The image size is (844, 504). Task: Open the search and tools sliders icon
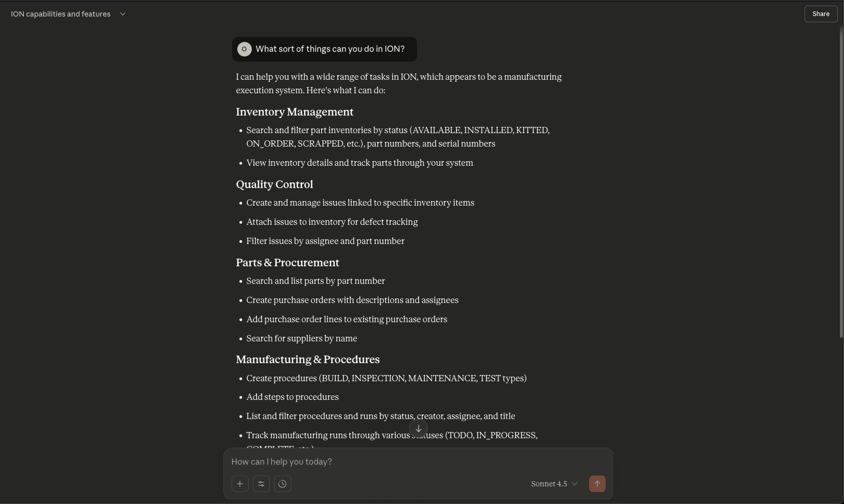261,484
